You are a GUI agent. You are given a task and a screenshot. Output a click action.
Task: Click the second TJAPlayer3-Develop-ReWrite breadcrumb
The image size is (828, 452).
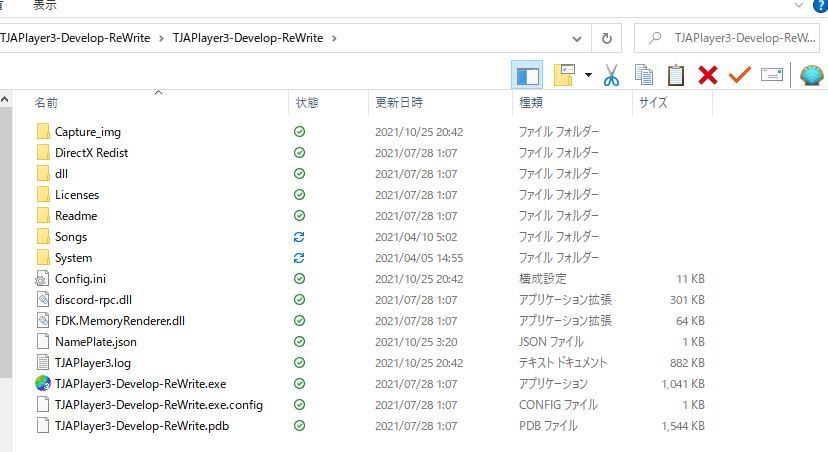tap(248, 38)
